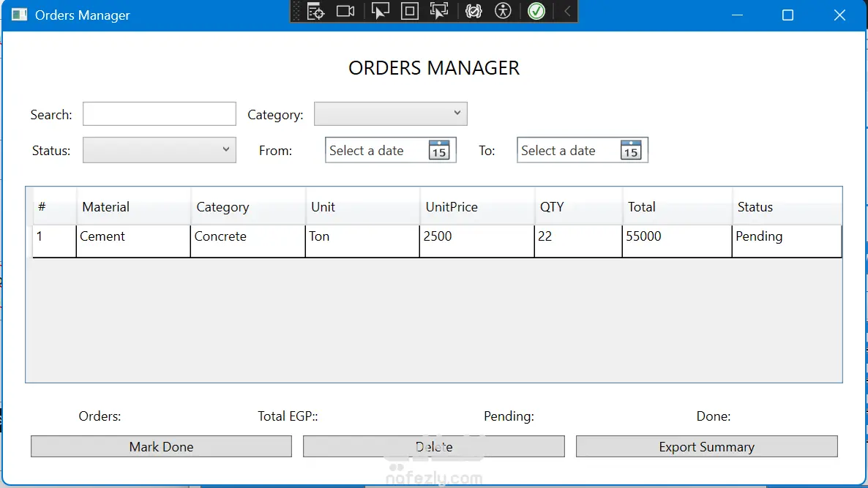868x488 pixels.
Task: Select the Pending status cell
Action: 787,241
